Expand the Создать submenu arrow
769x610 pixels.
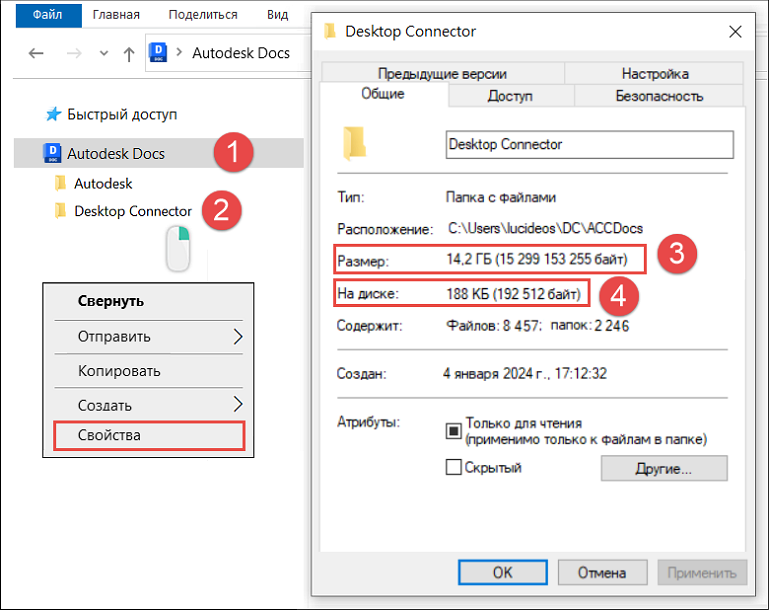pyautogui.click(x=238, y=404)
